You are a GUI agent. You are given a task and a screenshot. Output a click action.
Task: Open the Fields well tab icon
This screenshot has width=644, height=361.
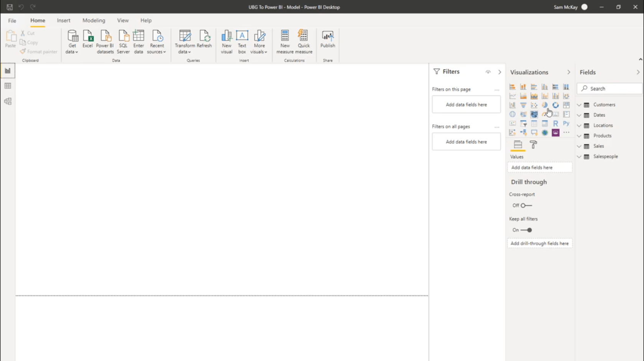(518, 144)
